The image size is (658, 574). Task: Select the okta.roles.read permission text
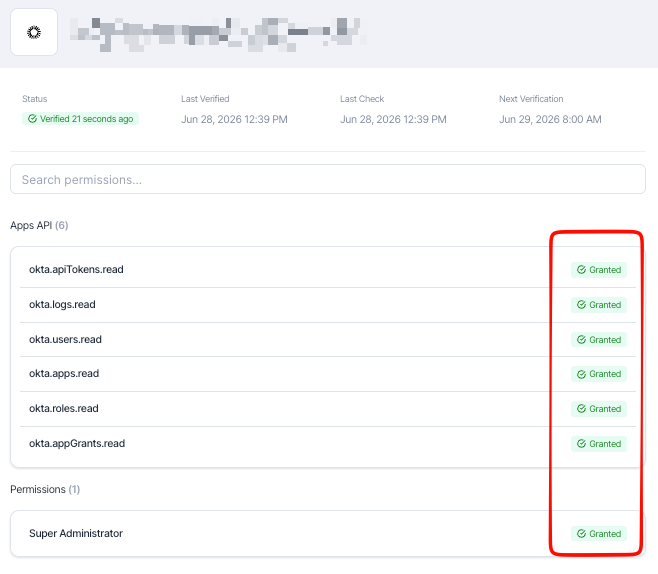click(x=63, y=408)
